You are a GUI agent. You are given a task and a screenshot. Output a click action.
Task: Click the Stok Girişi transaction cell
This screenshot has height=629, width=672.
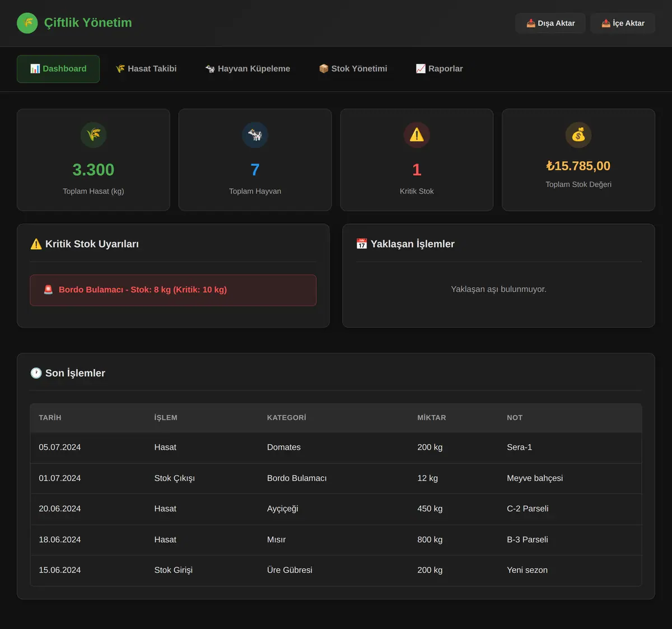click(x=174, y=570)
